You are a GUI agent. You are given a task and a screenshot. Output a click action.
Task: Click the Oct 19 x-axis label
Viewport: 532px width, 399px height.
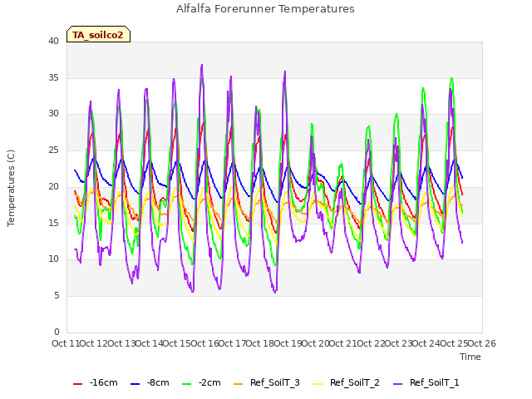[288, 343]
